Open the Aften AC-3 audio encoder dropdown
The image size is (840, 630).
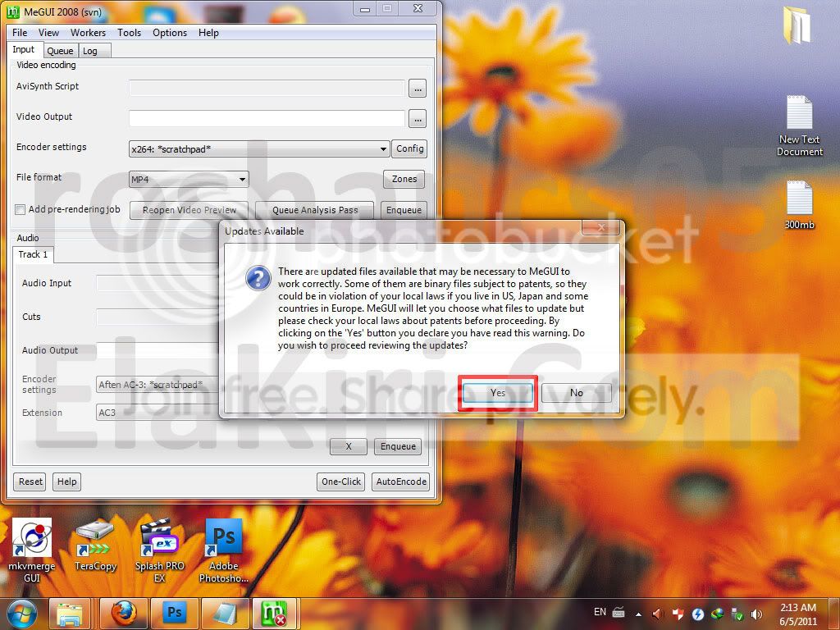[158, 385]
